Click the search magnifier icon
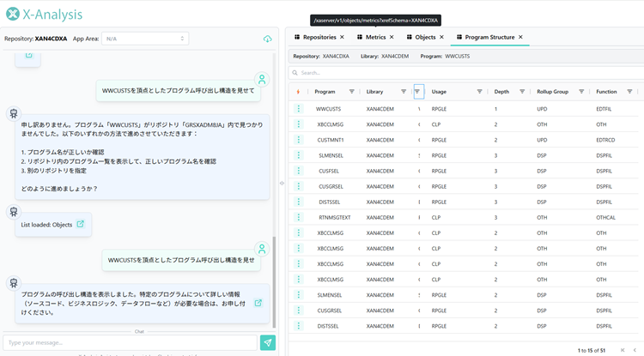The width and height of the screenshot is (644, 356). [x=295, y=73]
